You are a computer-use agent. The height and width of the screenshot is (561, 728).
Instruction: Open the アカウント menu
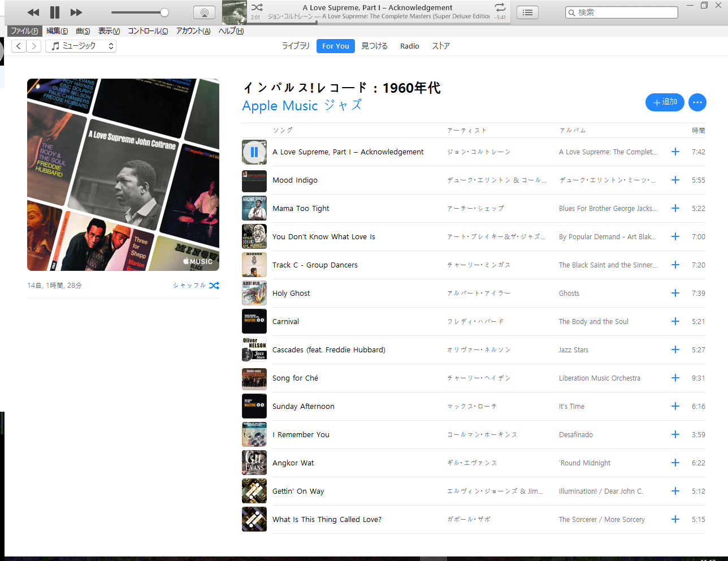pos(193,31)
